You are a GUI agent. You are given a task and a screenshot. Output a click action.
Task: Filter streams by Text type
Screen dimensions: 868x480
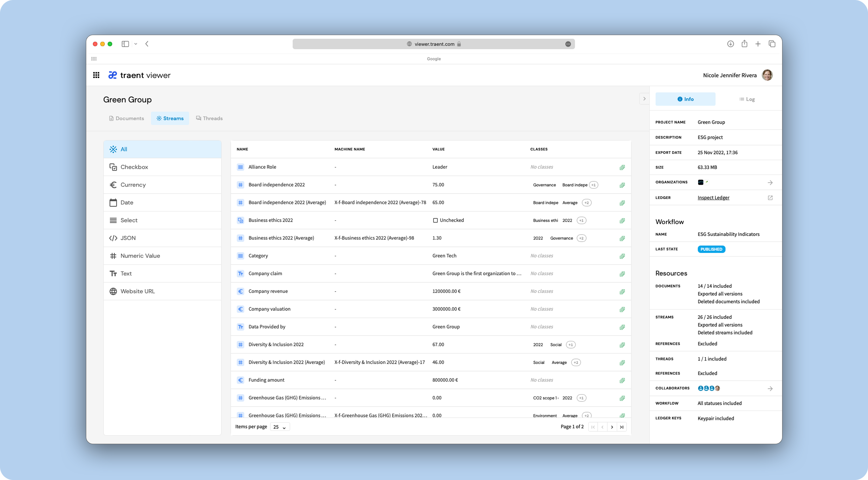click(162, 274)
